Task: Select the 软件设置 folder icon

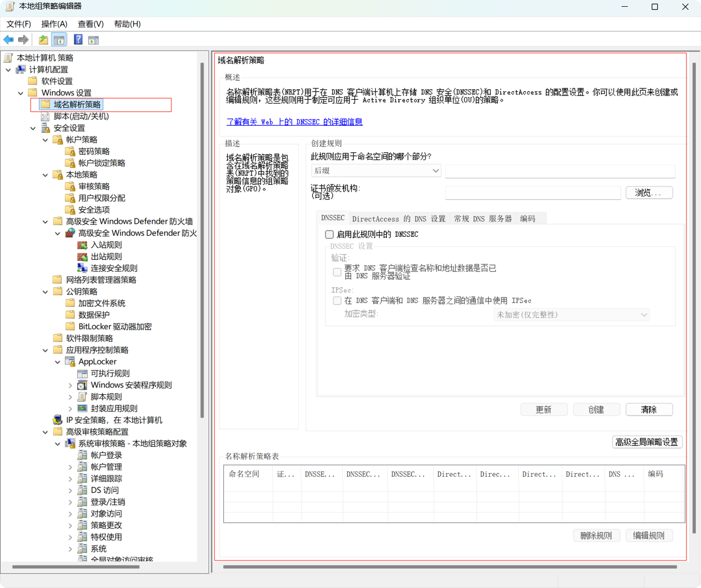Action: click(x=33, y=81)
